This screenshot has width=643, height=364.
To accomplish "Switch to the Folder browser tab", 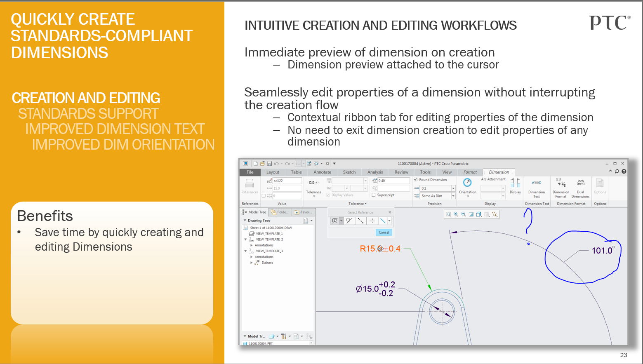I will (280, 212).
